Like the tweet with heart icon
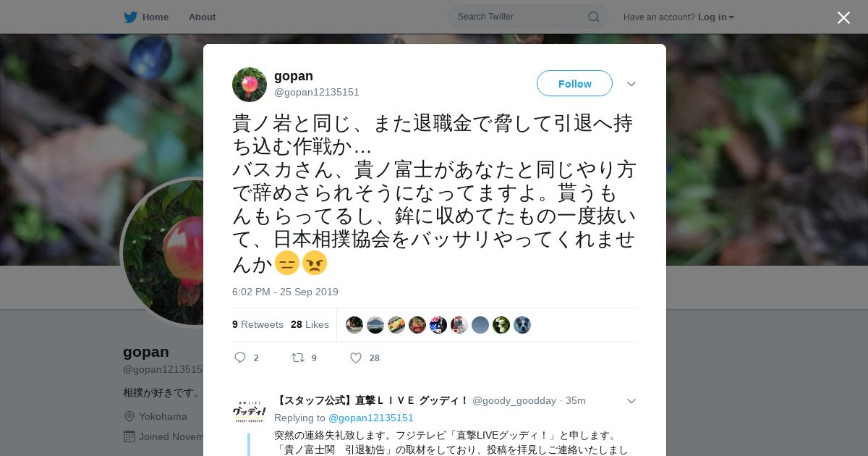Image resolution: width=868 pixels, height=456 pixels. [x=356, y=358]
